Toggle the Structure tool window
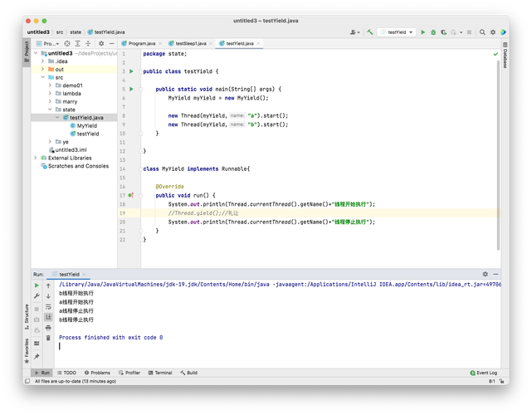 coord(27,313)
